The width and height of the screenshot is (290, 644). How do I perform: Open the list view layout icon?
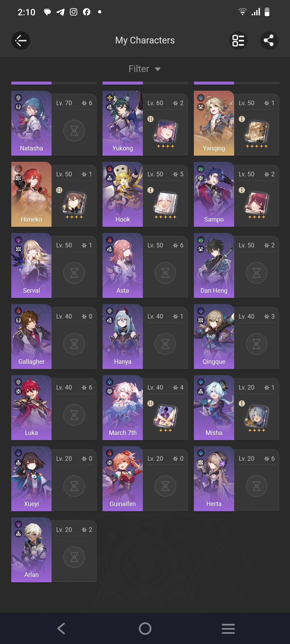click(238, 41)
